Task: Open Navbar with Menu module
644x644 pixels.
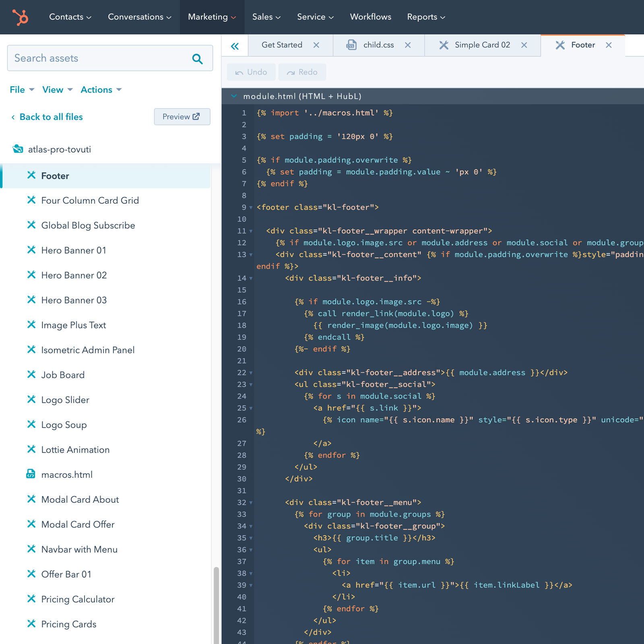Action: click(79, 549)
